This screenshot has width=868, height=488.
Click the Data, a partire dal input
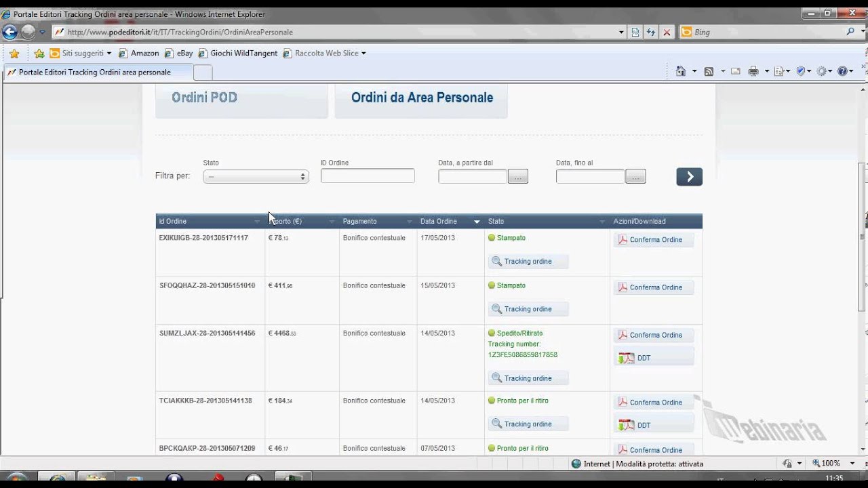(x=473, y=176)
